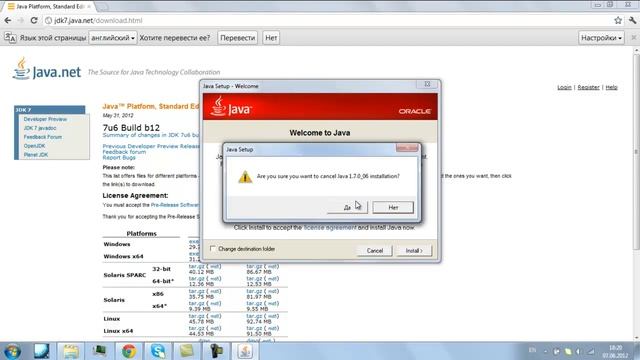Confirm cancellation with the Да button

[x=347, y=207]
